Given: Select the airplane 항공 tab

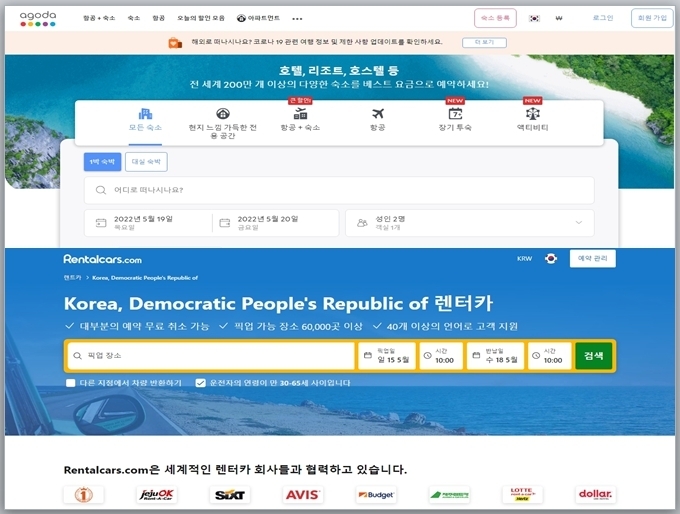Looking at the screenshot, I should click(378, 121).
